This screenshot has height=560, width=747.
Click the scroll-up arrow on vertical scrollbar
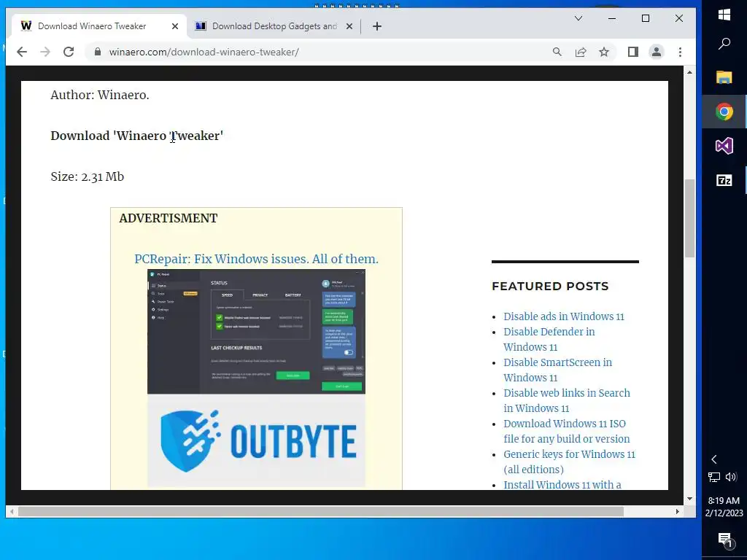[x=689, y=72]
